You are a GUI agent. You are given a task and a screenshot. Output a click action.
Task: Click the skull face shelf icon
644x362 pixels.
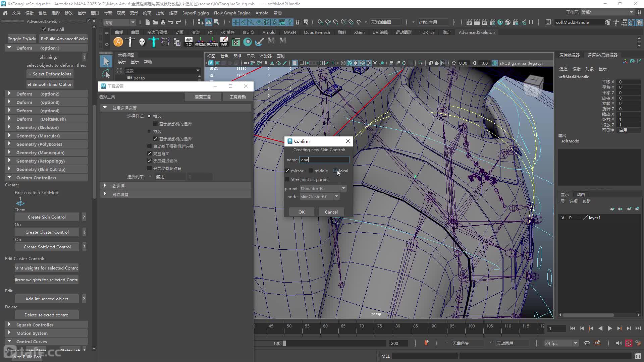click(x=142, y=42)
